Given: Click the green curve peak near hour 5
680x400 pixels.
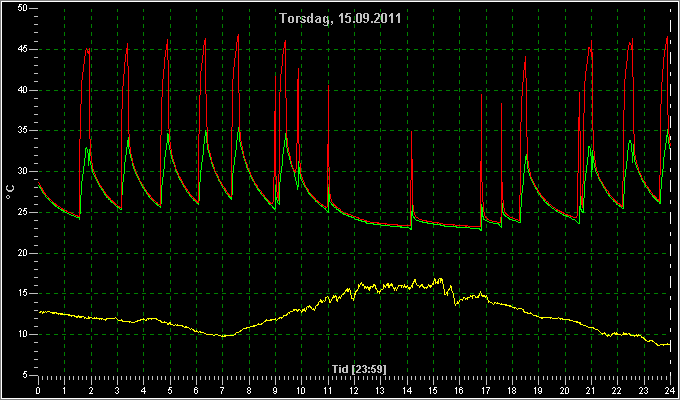Looking at the screenshot, I should (x=168, y=134).
